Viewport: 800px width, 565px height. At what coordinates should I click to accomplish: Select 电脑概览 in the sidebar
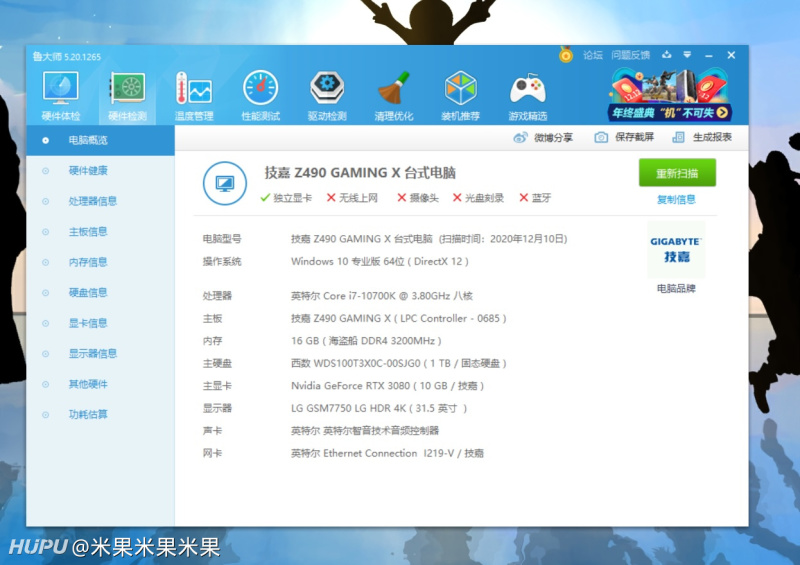[100, 140]
